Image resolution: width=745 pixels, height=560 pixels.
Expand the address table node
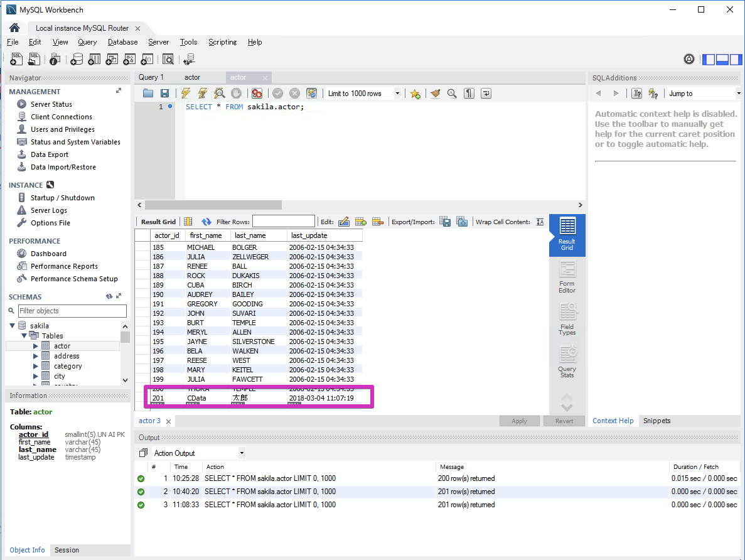(x=36, y=356)
